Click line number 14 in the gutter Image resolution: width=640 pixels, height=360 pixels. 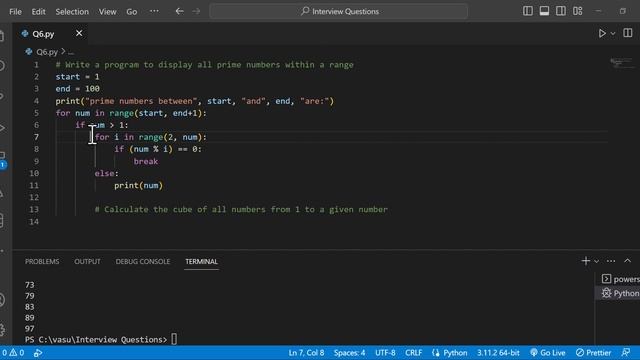point(33,222)
